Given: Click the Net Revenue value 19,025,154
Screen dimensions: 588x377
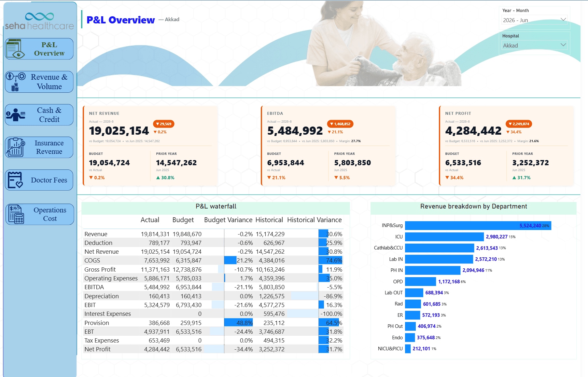Looking at the screenshot, I should 119,131.
